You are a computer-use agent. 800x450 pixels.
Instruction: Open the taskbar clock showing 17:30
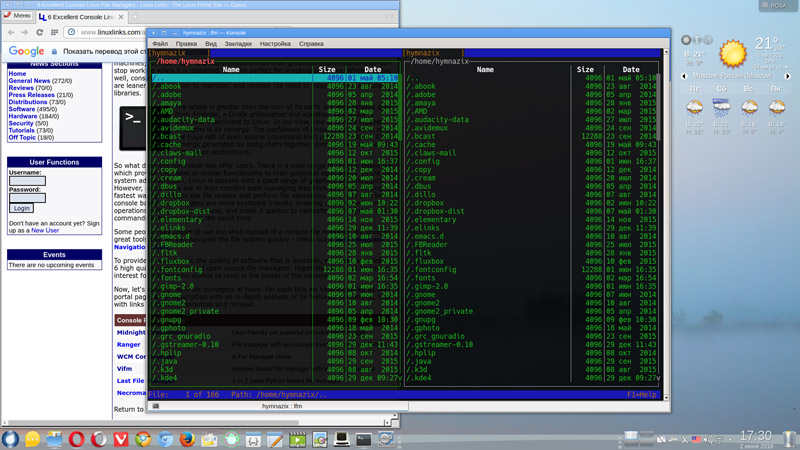756,439
